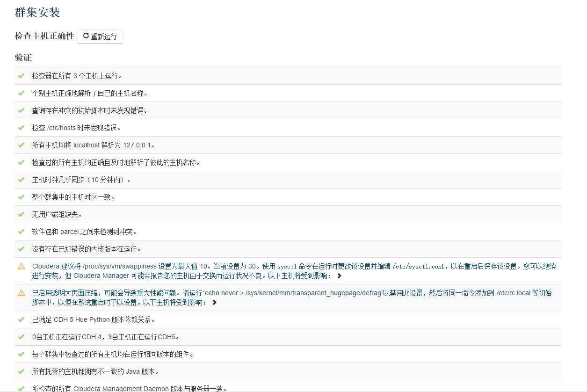Click warning icon beside 透明大页面压缩 message

[21, 293]
